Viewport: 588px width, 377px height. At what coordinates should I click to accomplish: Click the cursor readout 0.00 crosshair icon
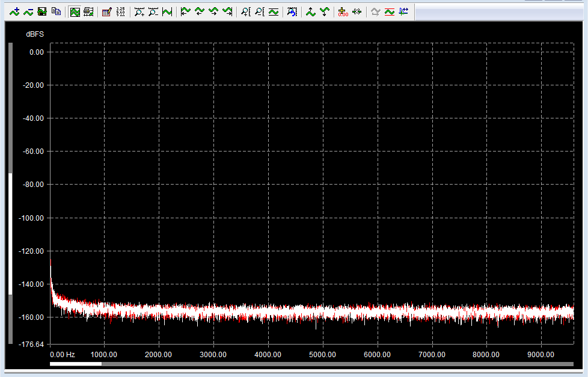343,12
